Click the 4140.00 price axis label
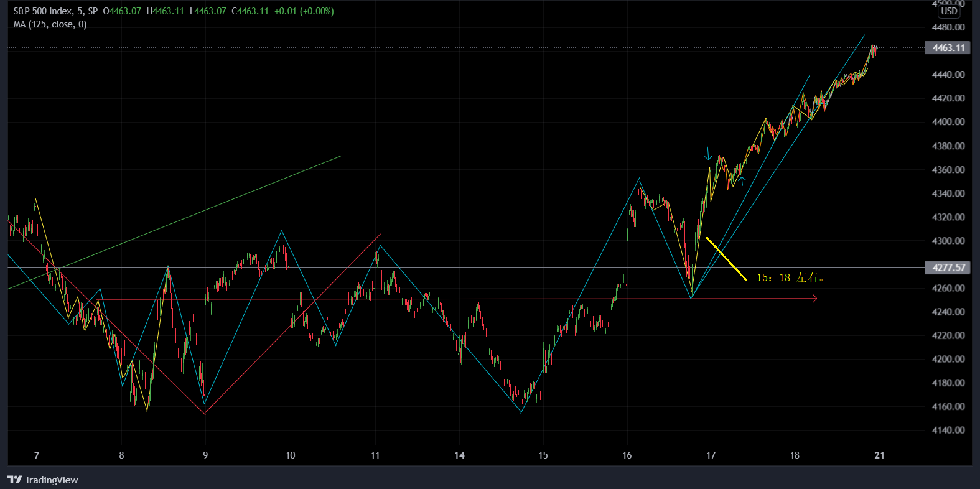 click(948, 430)
